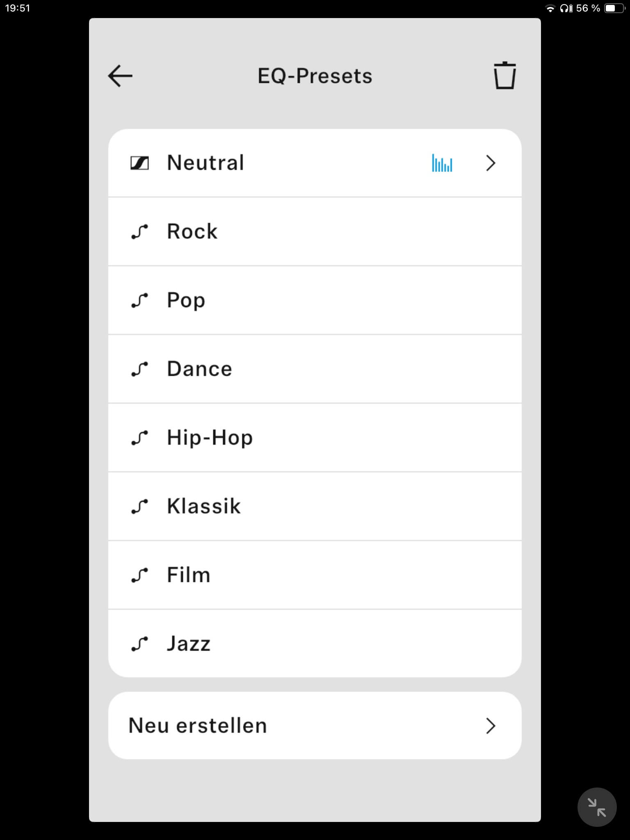Pick the Film preset entry
Image resolution: width=630 pixels, height=840 pixels.
pos(188,575)
